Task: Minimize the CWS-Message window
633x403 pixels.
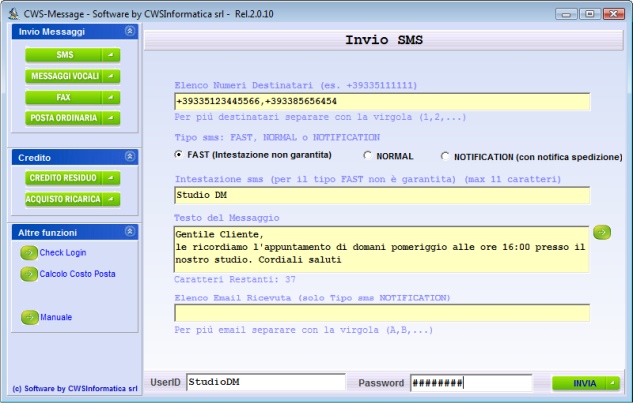Action: [x=566, y=14]
